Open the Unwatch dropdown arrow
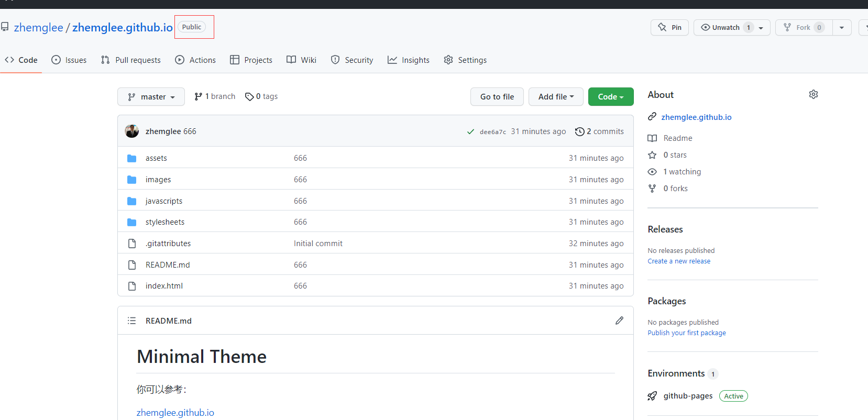This screenshot has height=420, width=868. click(x=761, y=28)
